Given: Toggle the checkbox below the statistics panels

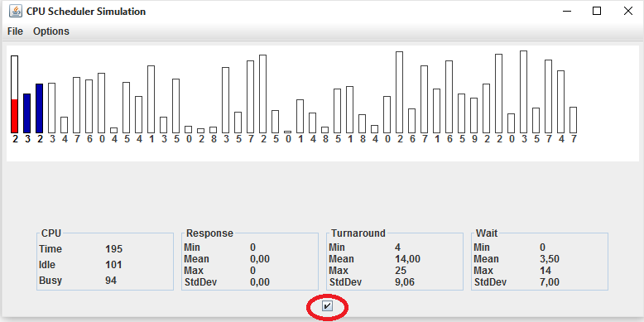Looking at the screenshot, I should click(x=327, y=306).
